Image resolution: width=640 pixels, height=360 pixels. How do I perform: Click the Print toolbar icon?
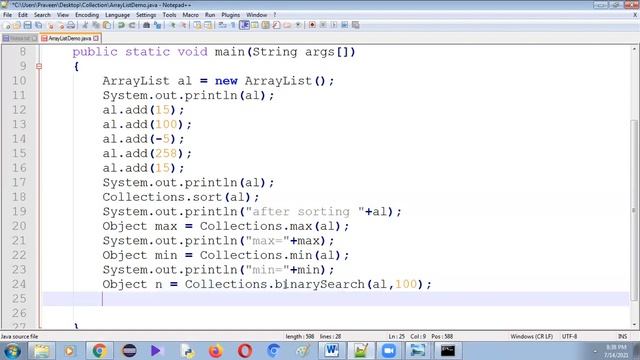click(71, 25)
